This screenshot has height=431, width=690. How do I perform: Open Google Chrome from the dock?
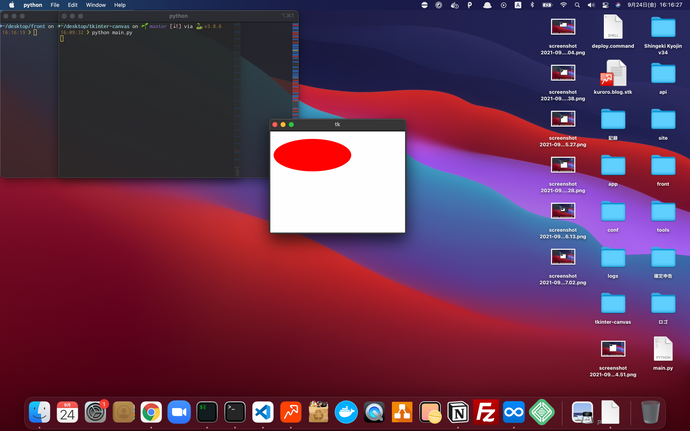click(152, 411)
